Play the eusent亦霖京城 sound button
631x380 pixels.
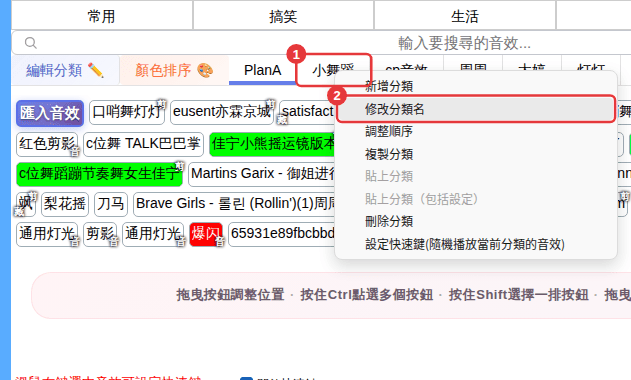(x=222, y=112)
